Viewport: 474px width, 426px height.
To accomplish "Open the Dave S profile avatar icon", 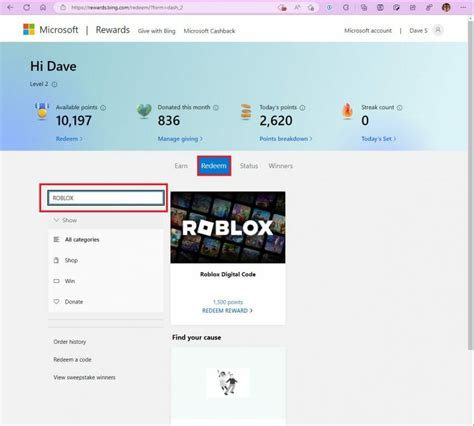I will click(x=438, y=30).
